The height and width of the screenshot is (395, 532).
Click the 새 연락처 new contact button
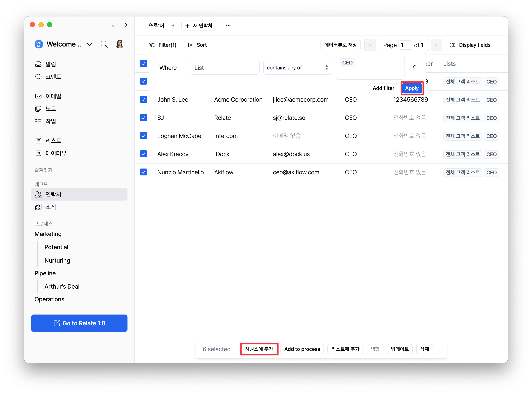pyautogui.click(x=199, y=26)
